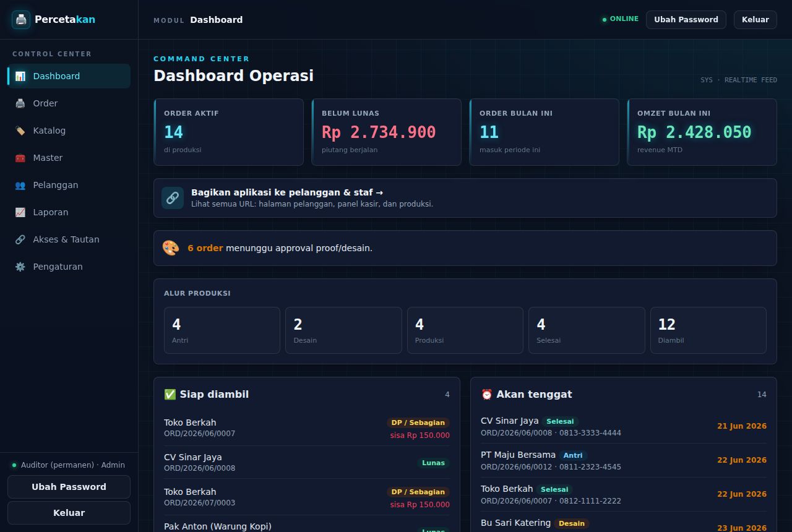Click the SYS · REALTIME FEED label
Image resolution: width=792 pixels, height=532 pixels.
click(739, 80)
